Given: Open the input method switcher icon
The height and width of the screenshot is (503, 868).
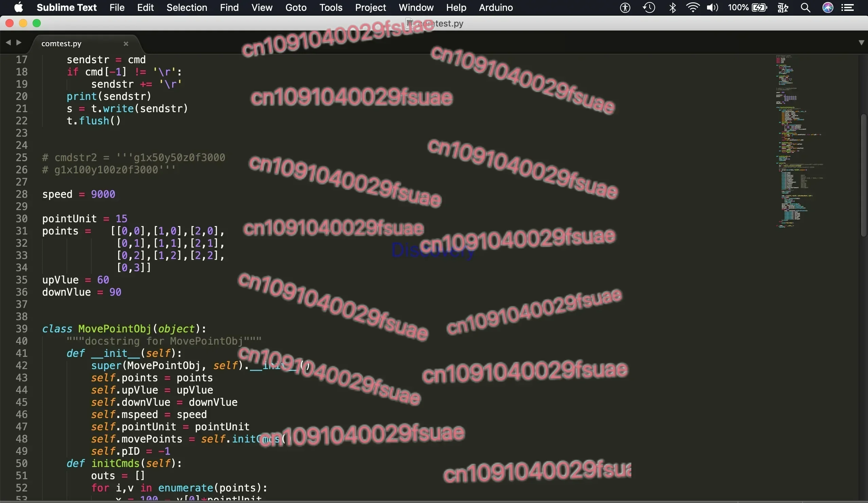Looking at the screenshot, I should 783,7.
